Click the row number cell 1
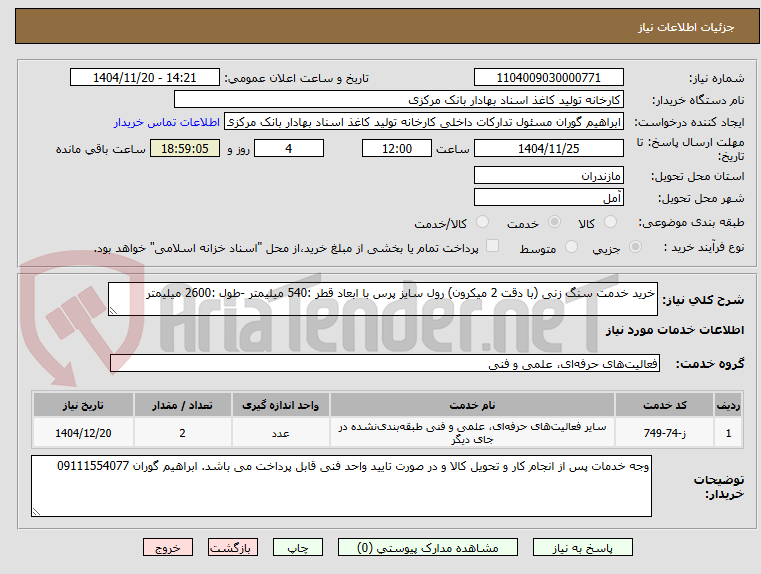 tap(728, 433)
